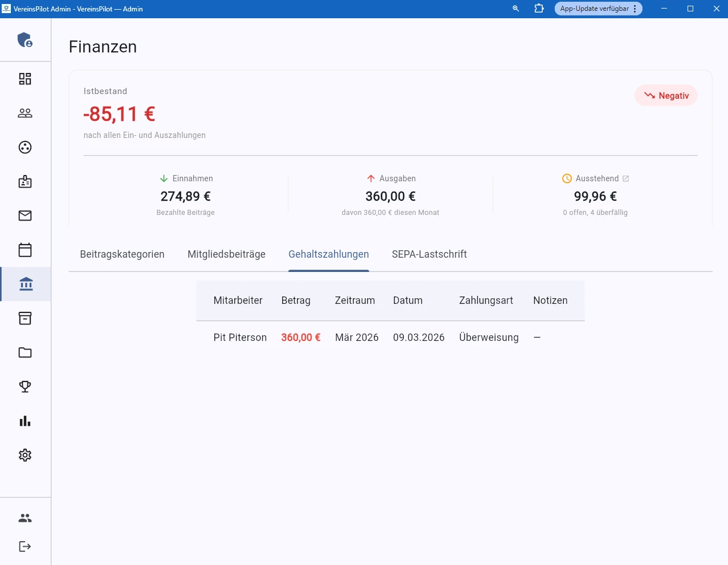Open the archive box icon in sidebar
Viewport: 728px width, 565px height.
25,318
